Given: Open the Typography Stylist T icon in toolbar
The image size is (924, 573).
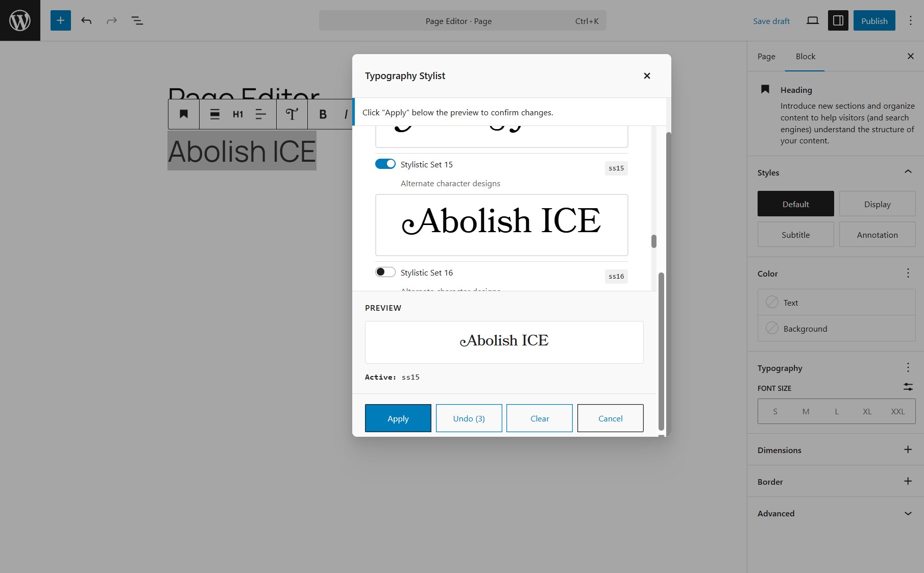Looking at the screenshot, I should tap(291, 114).
